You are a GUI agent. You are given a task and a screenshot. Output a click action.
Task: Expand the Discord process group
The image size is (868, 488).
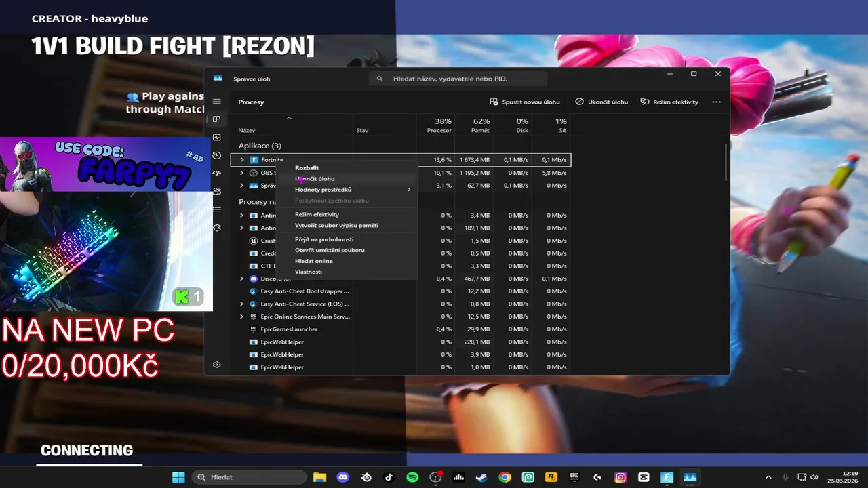(x=241, y=279)
